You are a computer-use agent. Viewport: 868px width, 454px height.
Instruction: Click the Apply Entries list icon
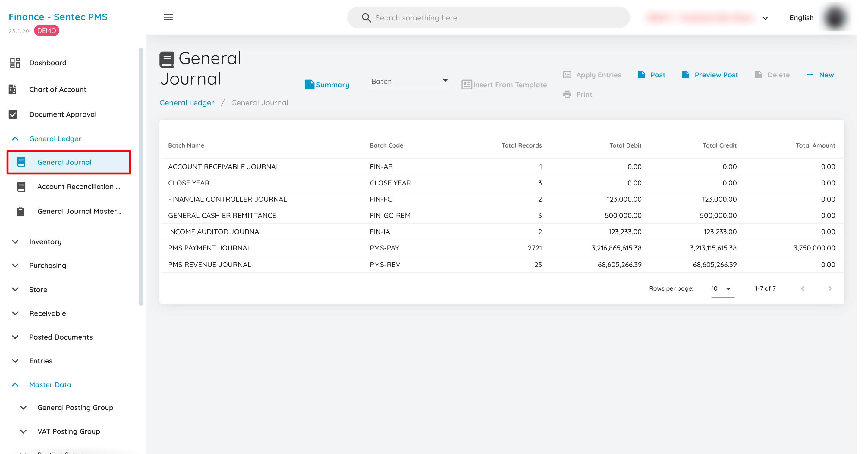click(567, 75)
